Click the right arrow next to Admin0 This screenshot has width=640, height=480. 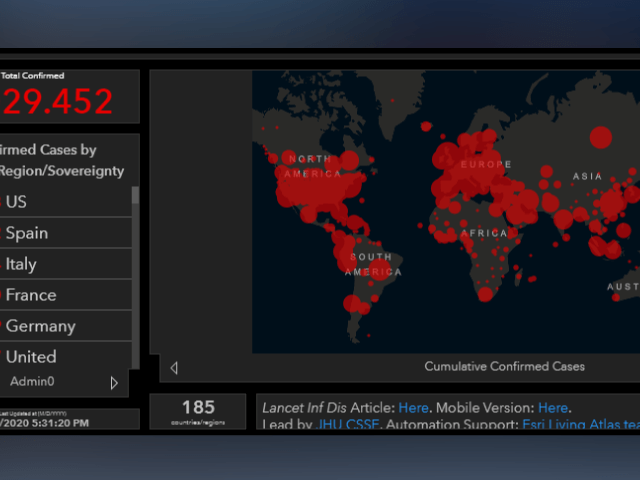coord(114,382)
